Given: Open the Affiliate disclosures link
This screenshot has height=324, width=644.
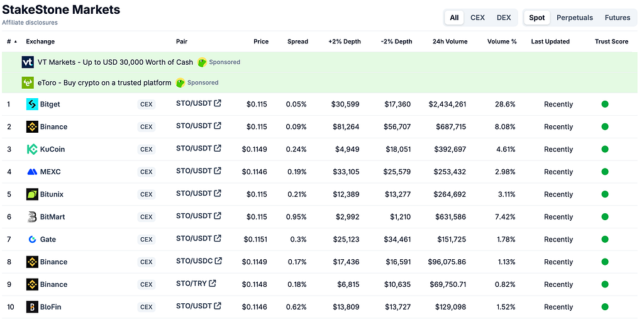Looking at the screenshot, I should pos(30,23).
